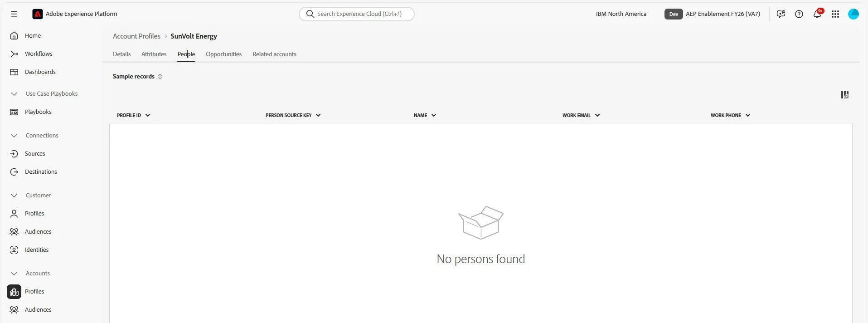Screen dimensions: 868x323
Task: Select the People tab
Action: pyautogui.click(x=186, y=54)
